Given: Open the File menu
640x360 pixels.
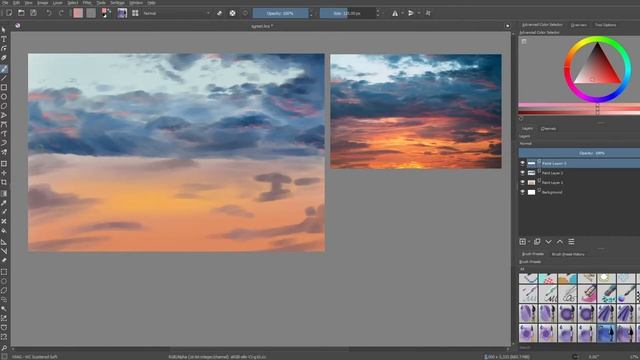Looking at the screenshot, I should [x=6, y=2].
